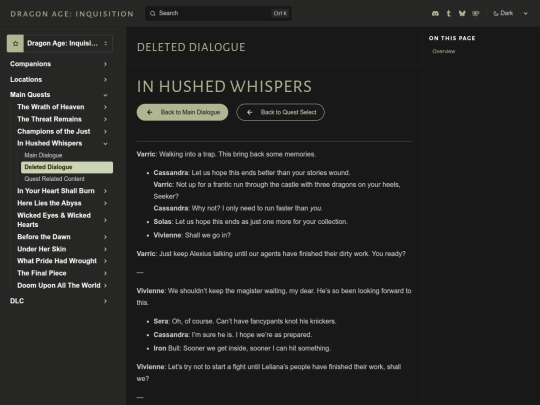Image resolution: width=540 pixels, height=405 pixels.
Task: Click the search magnifier icon
Action: pyautogui.click(x=153, y=13)
